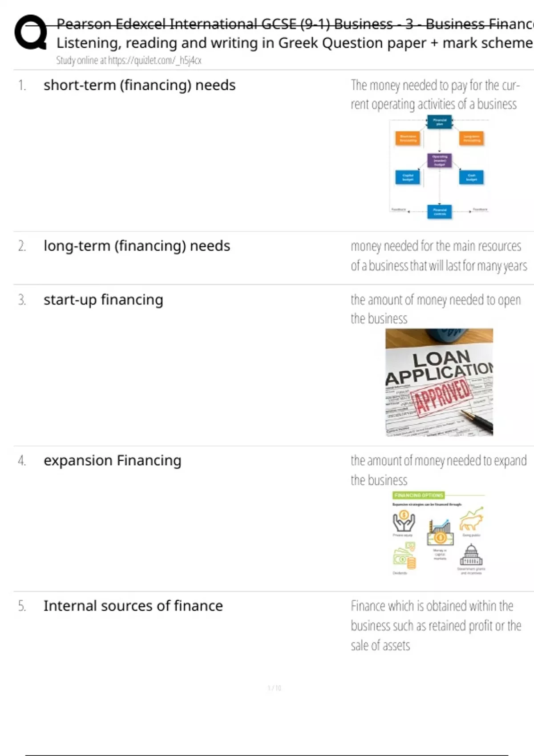Click the green banknotes and coins icon
This screenshot has width=534, height=756.
pyautogui.click(x=405, y=556)
